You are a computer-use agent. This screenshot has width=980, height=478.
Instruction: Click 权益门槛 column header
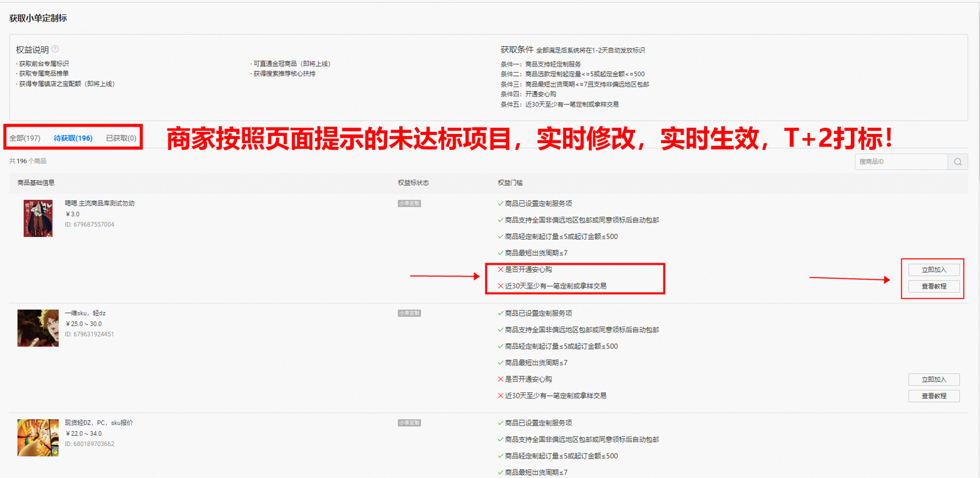510,183
